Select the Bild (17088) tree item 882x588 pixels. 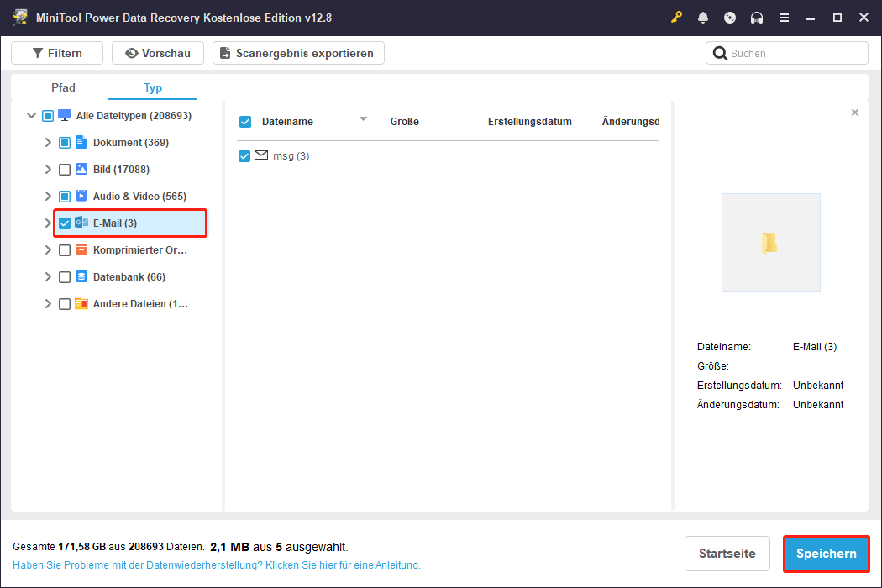pos(121,170)
